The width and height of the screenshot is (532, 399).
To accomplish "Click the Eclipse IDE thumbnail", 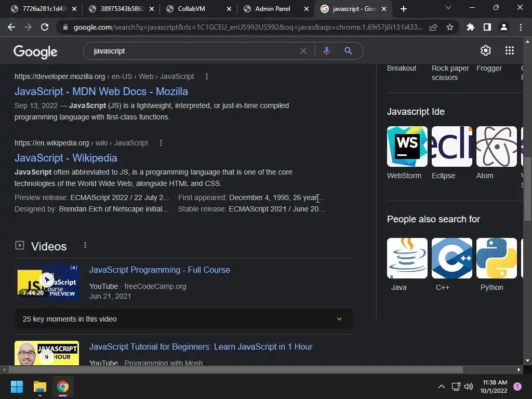I will click(x=452, y=147).
